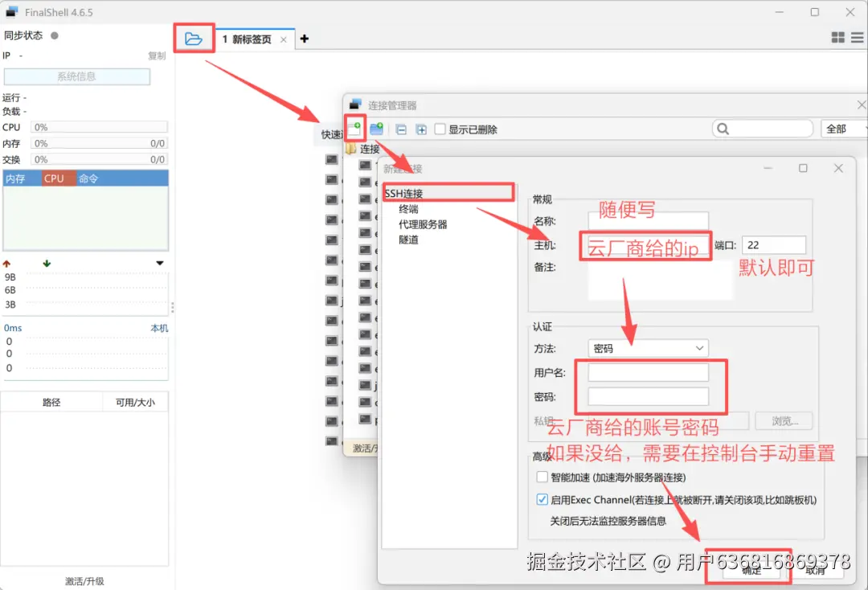Viewport: 868px width, 590px height.
Task: Toggle the 显示已删除 checkbox
Action: point(440,129)
